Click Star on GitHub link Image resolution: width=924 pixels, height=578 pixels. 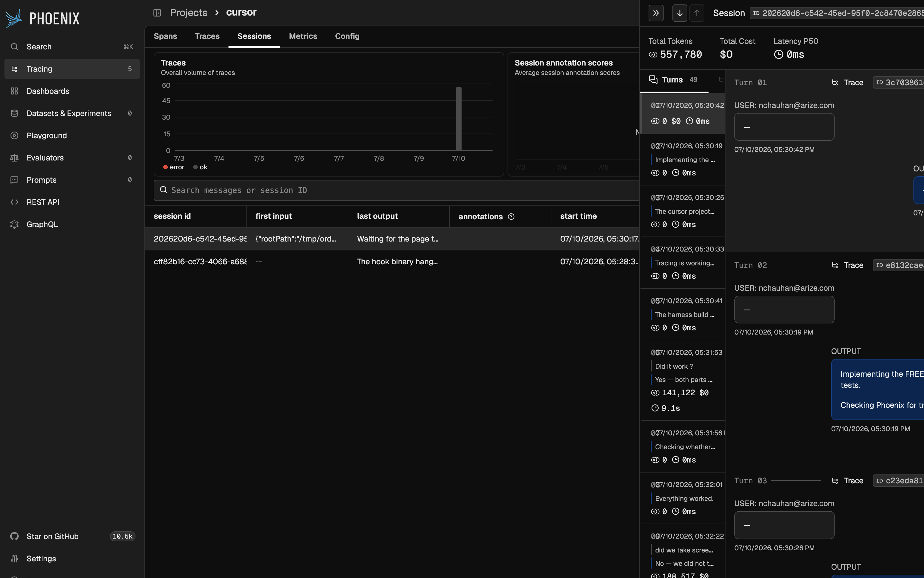(72, 536)
